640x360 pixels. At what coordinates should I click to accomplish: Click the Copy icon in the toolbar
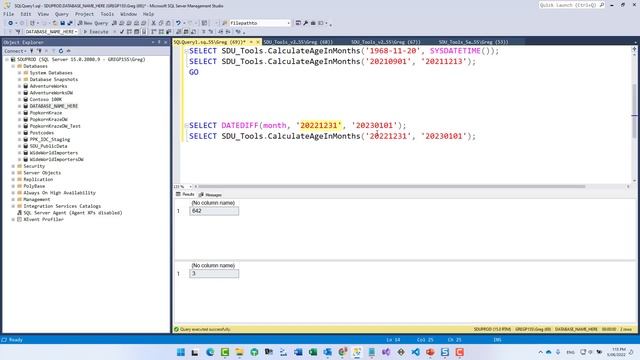161,23
